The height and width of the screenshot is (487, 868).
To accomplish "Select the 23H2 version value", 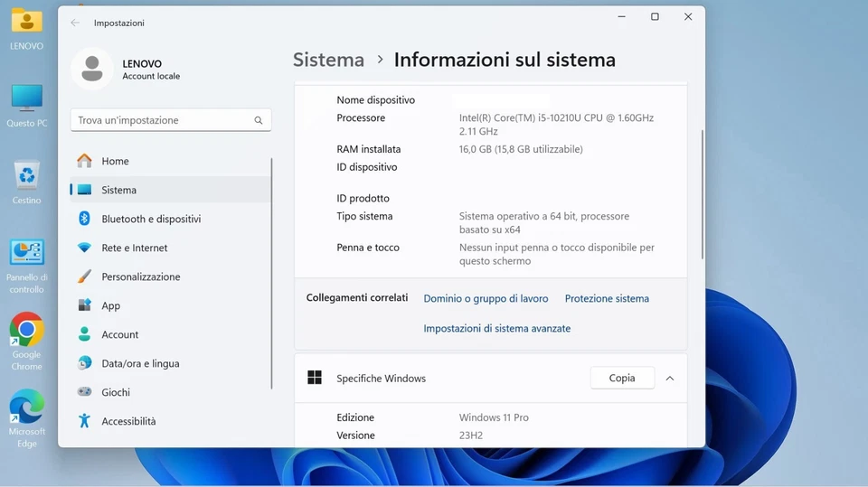I will [x=470, y=435].
